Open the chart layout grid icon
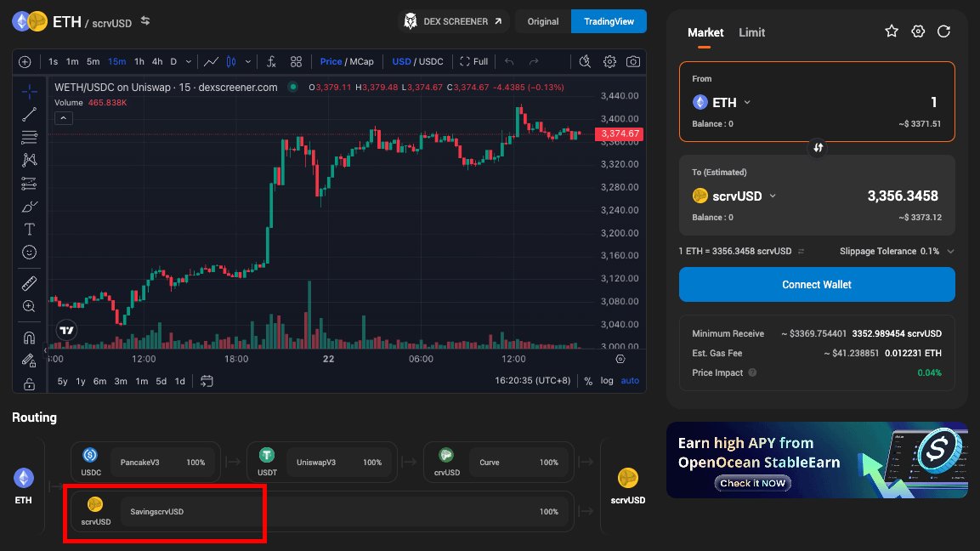The image size is (980, 551). point(297,61)
